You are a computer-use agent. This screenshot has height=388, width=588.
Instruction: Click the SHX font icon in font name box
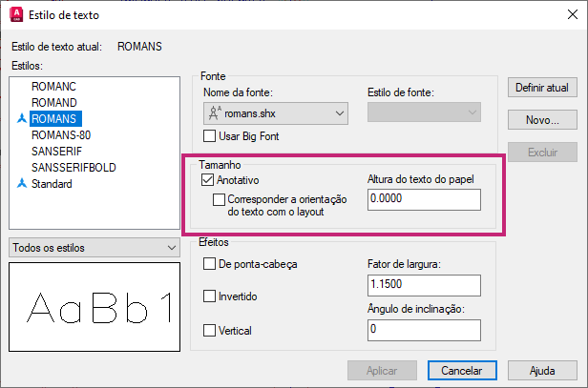coord(215,113)
